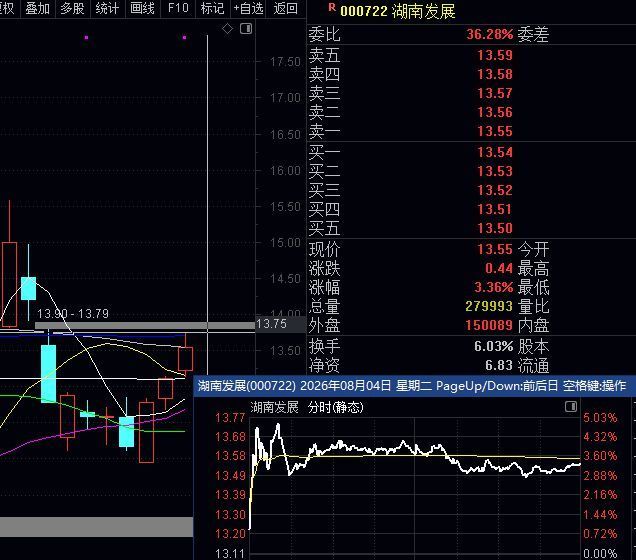The image size is (636, 560).
Task: Click the 分时 popup title bar
Action: click(x=413, y=385)
